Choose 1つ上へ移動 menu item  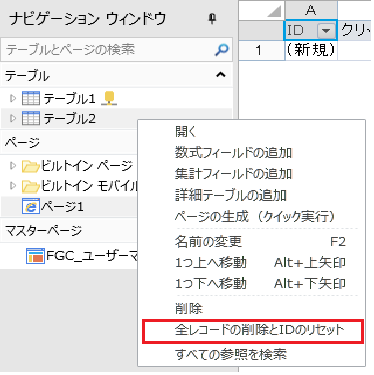click(x=251, y=263)
